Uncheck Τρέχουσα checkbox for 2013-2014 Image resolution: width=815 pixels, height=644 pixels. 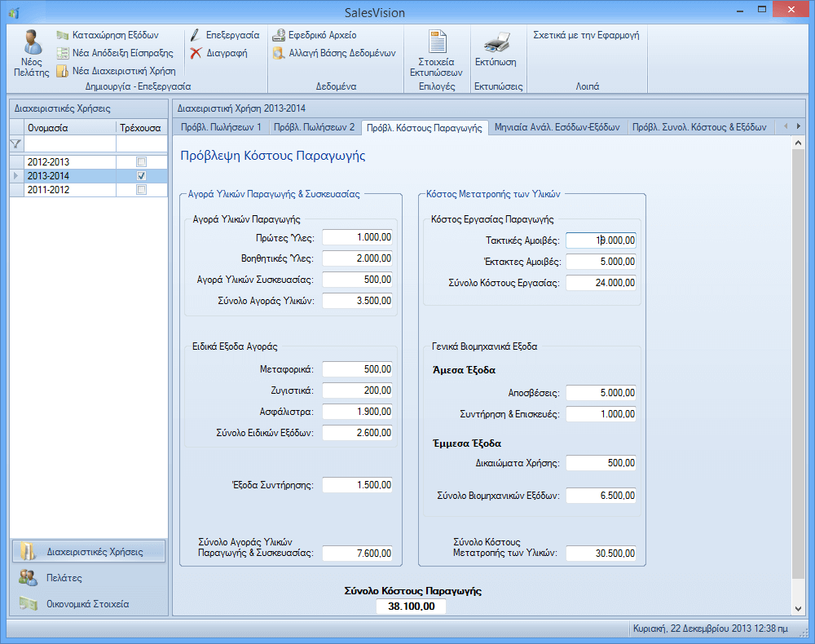tap(142, 176)
